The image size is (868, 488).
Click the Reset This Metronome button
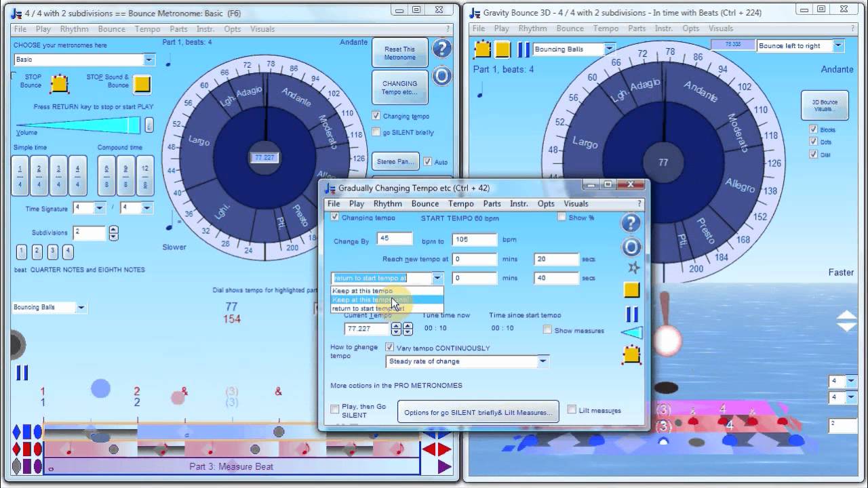coord(400,53)
